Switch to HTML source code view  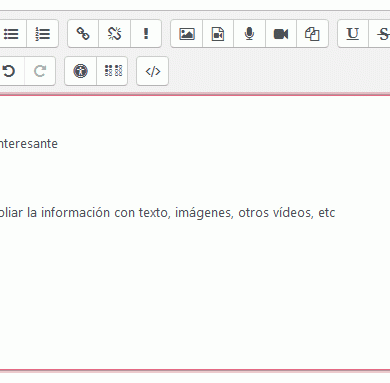click(153, 71)
